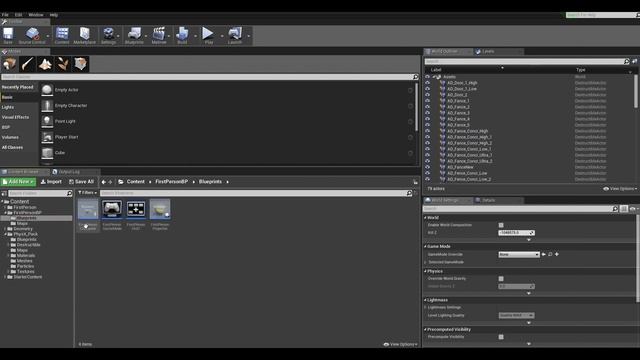The width and height of the screenshot is (640, 360).
Task: Select Foliage mode icon
Action: coord(63,64)
